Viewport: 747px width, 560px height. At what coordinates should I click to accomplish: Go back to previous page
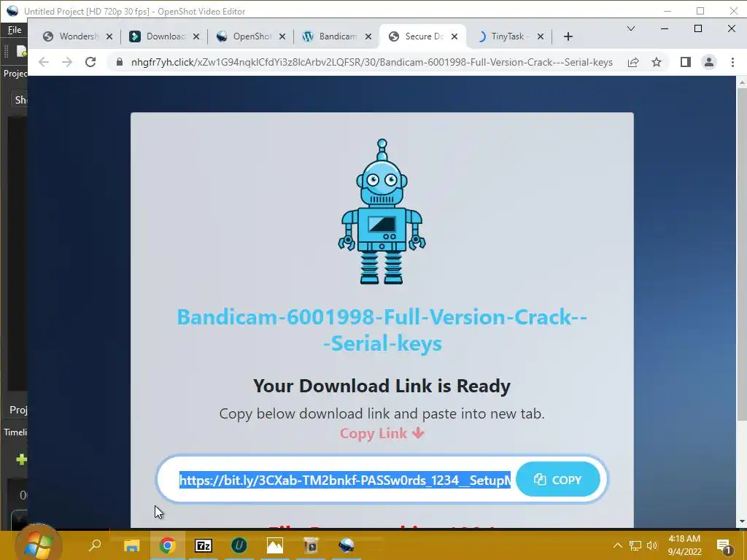(x=44, y=63)
